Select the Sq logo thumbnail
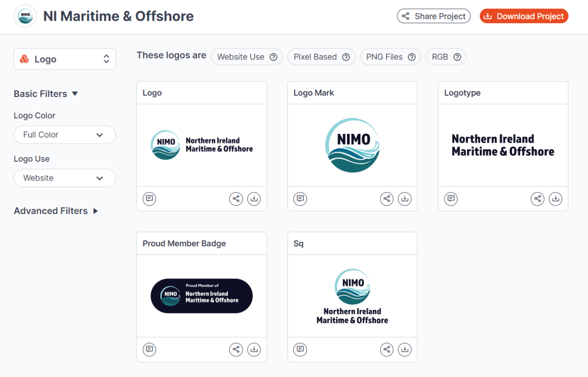 [x=352, y=296]
